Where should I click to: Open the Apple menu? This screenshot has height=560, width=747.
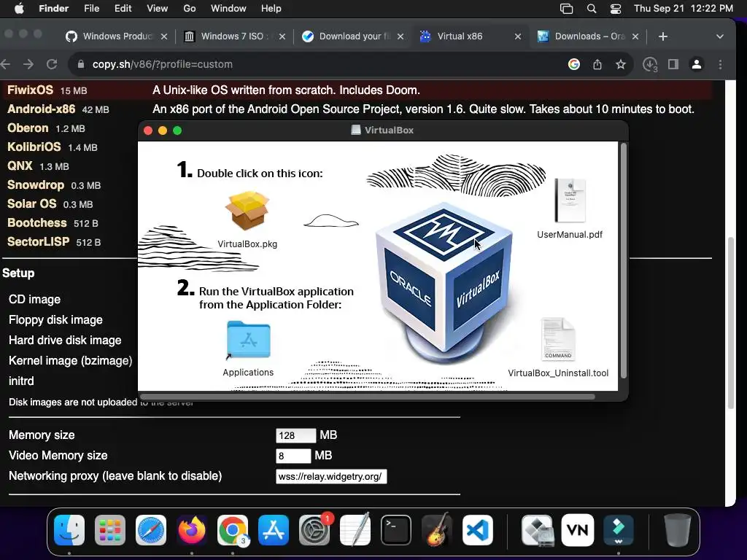click(x=19, y=9)
